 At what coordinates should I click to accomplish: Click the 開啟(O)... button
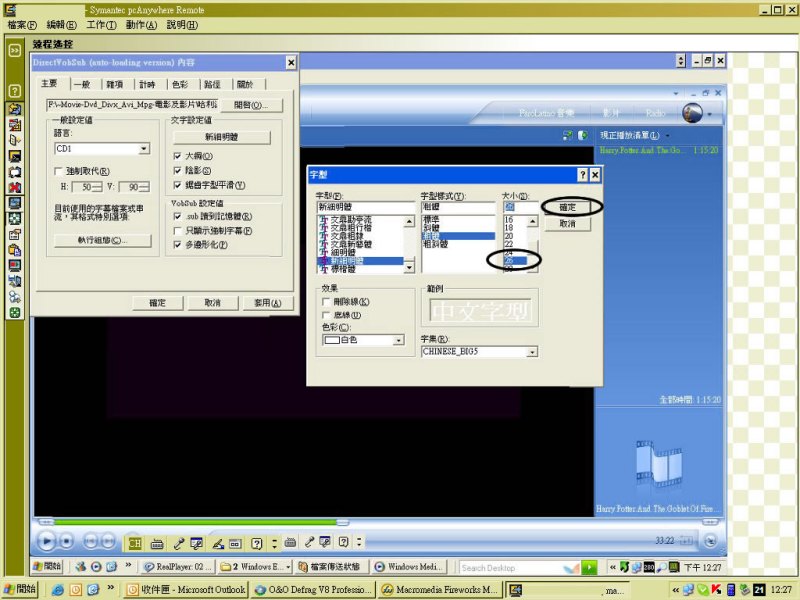(x=252, y=105)
